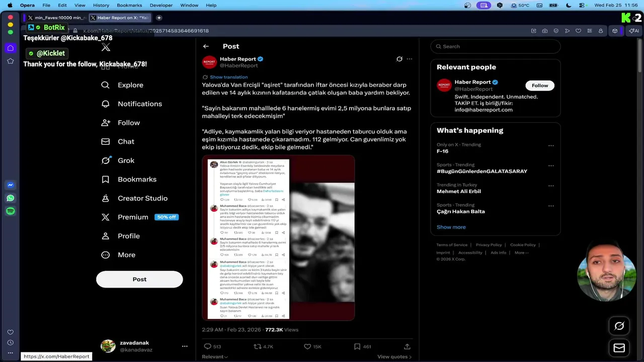The image size is (644, 362).
Task: Click Show more under trends
Action: tap(451, 227)
